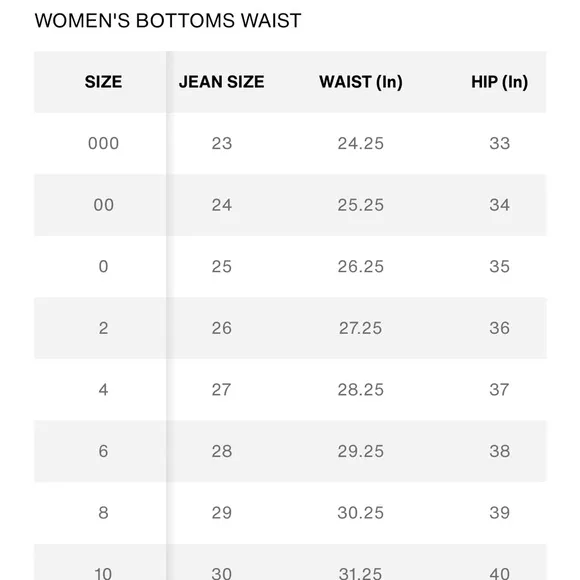
Task: Click size 00 cell
Action: click(x=103, y=205)
